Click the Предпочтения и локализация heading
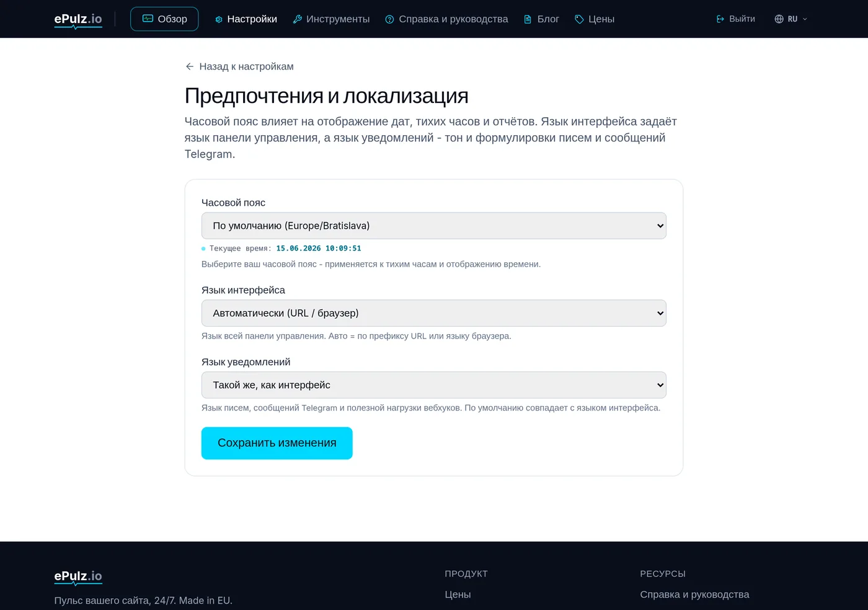 [x=326, y=95]
